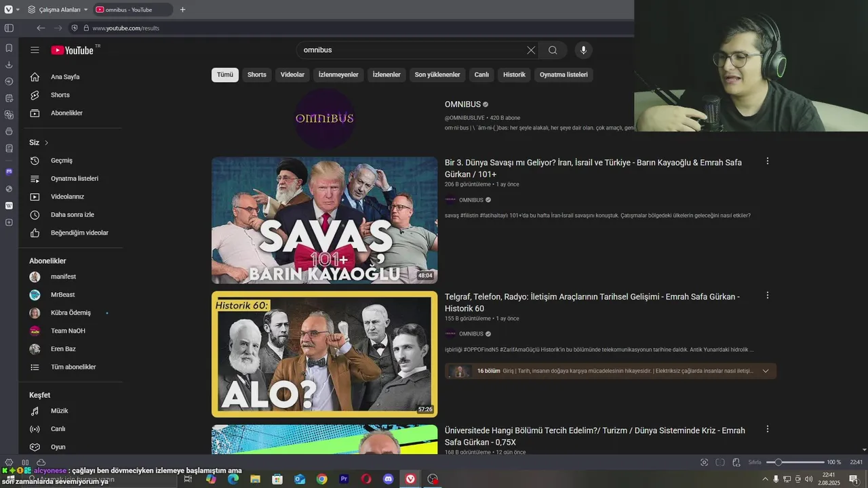
Task: Select the Videolar filter chip
Action: click(292, 75)
